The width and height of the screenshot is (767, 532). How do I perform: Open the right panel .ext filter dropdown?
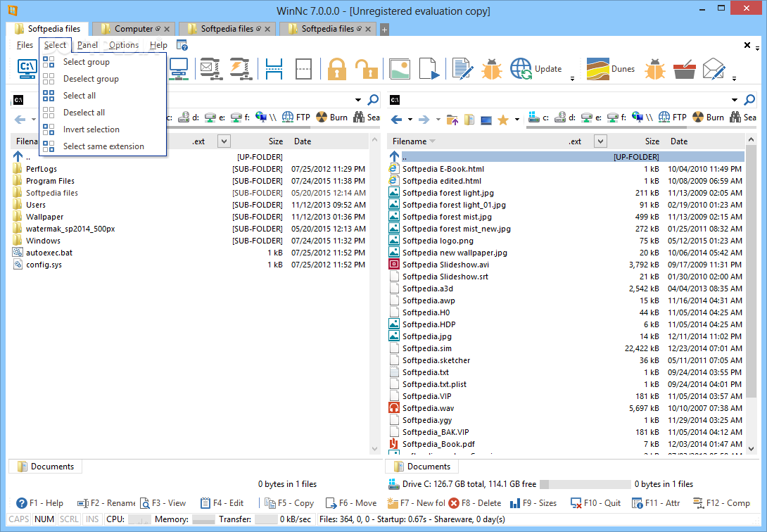pyautogui.click(x=600, y=141)
